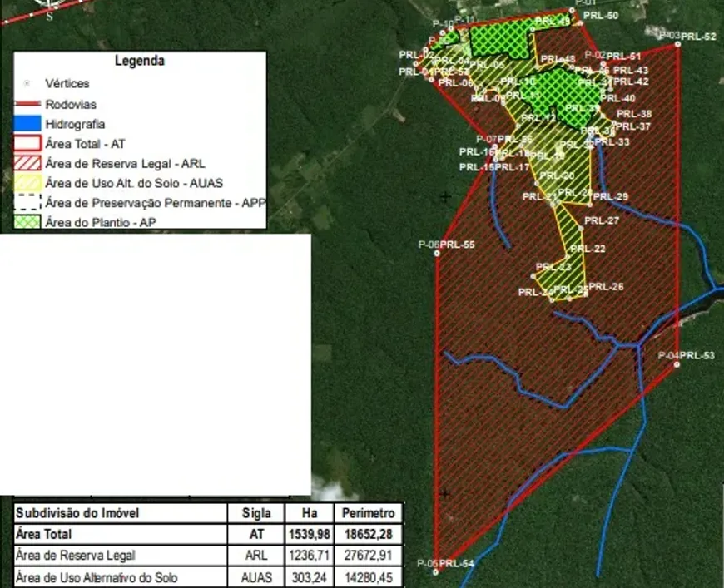This screenshot has height=588, width=724.
Task: Click the Área Total red outline symbol
Action: (27, 144)
